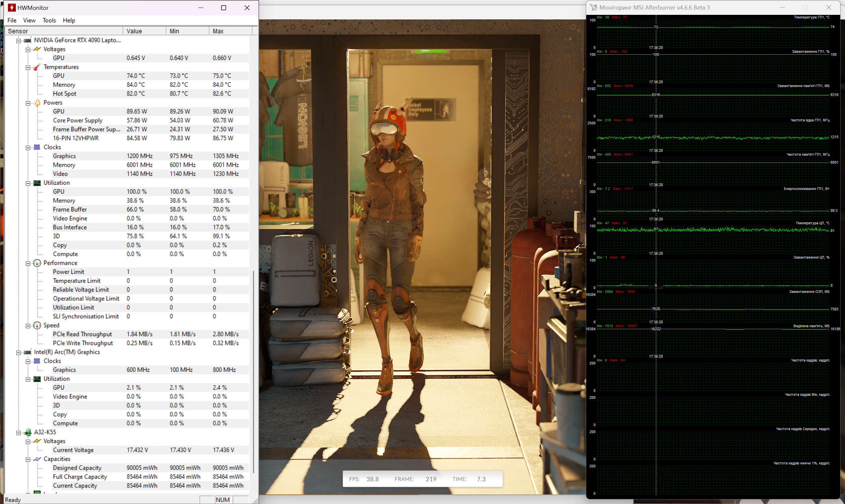Click the Value column header

[x=145, y=31]
